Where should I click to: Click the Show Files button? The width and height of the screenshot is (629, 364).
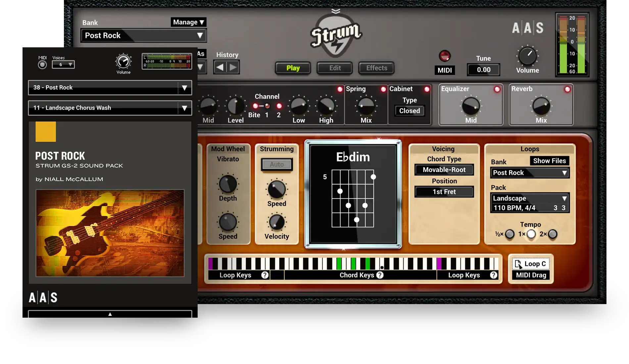(x=549, y=161)
